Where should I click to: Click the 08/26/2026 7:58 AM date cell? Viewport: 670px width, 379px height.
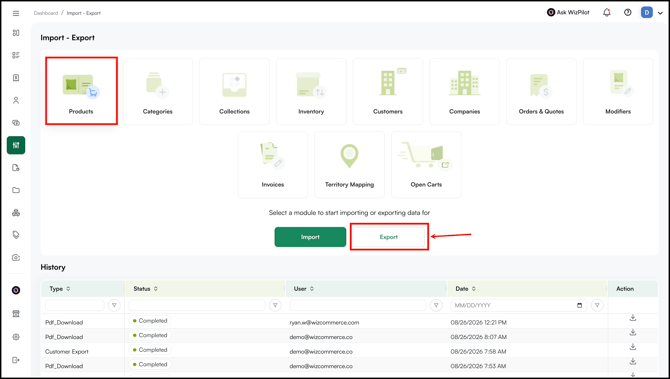[479, 352]
